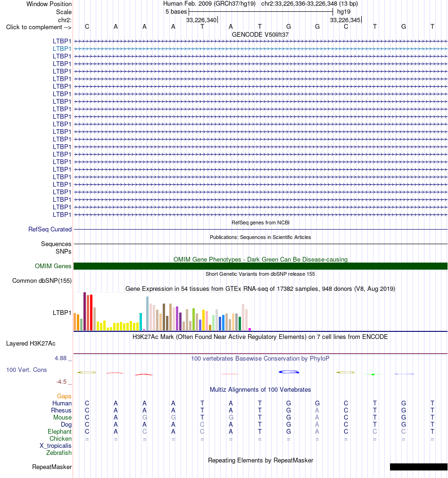Click the RepeatMasker track label
This screenshot has width=448, height=478.
[52, 467]
